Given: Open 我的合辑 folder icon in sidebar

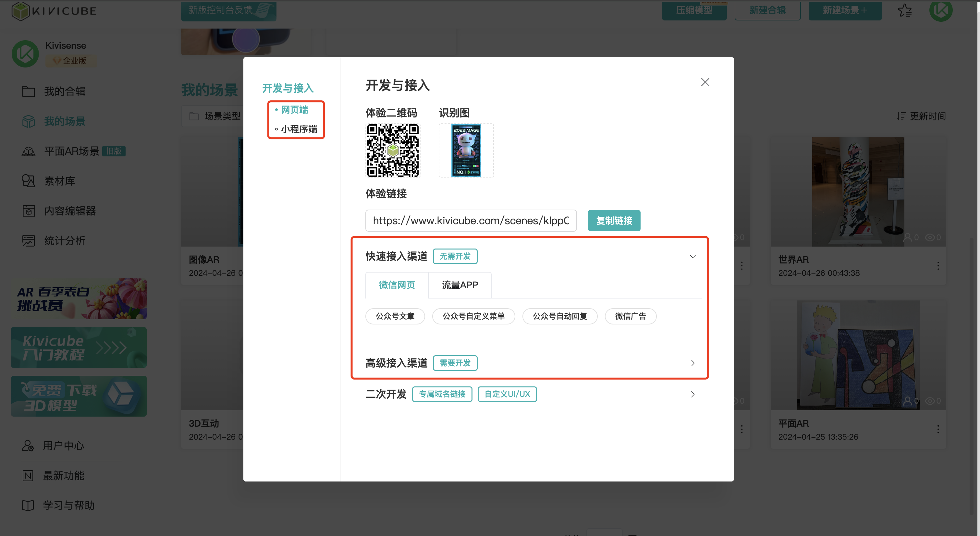Looking at the screenshot, I should point(28,91).
